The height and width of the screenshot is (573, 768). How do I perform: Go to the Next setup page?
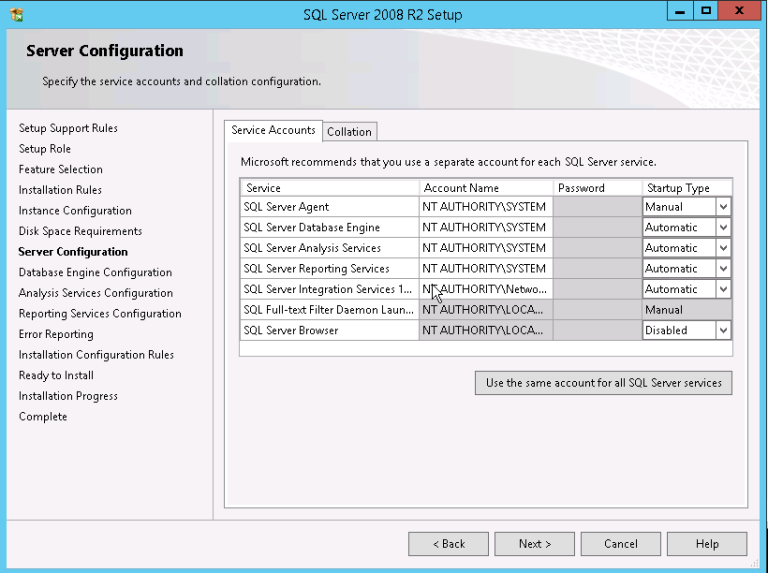coord(534,544)
